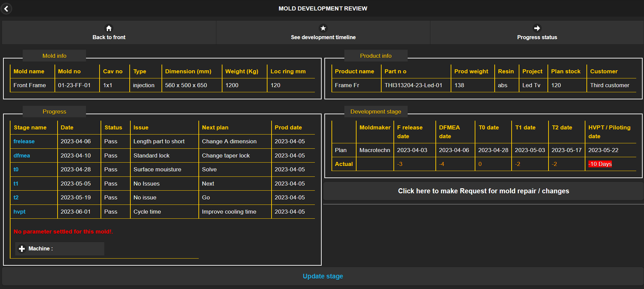644x289 pixels.
Task: Click the home icon above Back to front
Action: [x=109, y=28]
